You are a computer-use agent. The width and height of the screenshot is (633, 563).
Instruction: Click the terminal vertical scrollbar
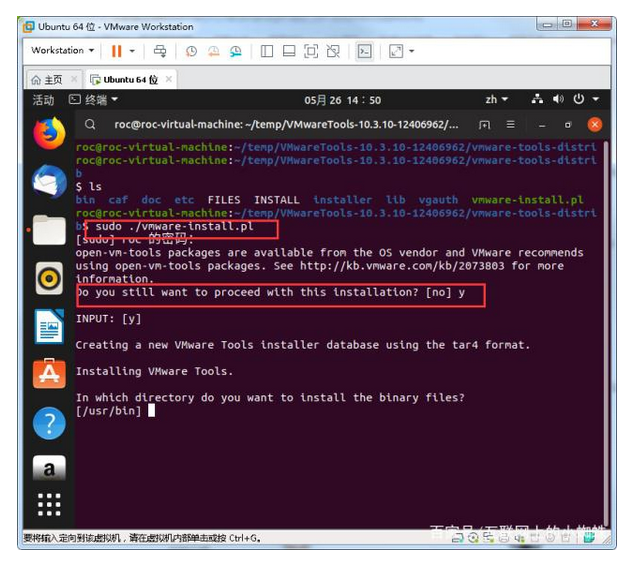[607, 333]
